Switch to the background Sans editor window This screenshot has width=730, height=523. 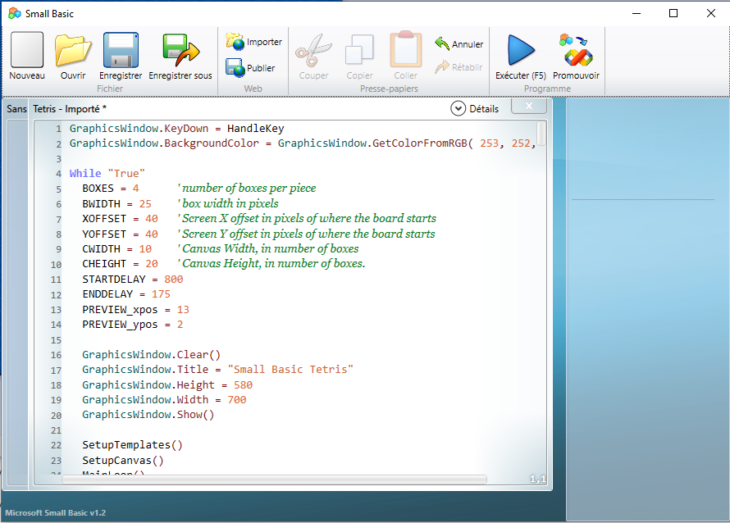point(15,108)
